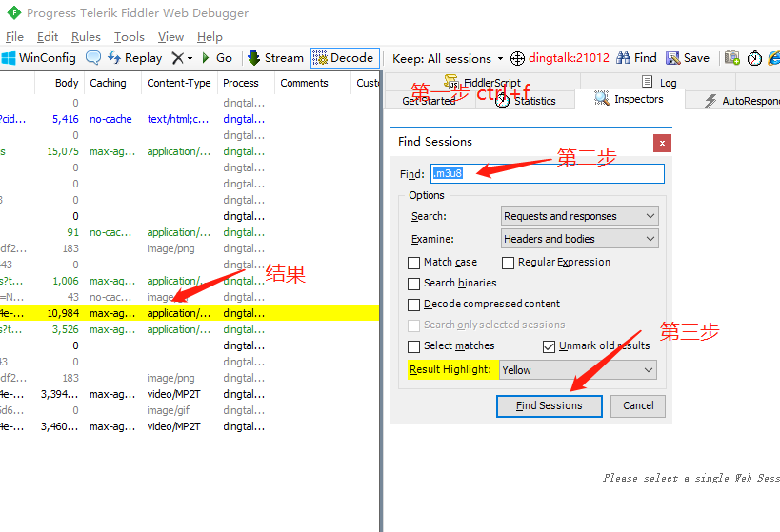Open the File menu

pyautogui.click(x=14, y=37)
